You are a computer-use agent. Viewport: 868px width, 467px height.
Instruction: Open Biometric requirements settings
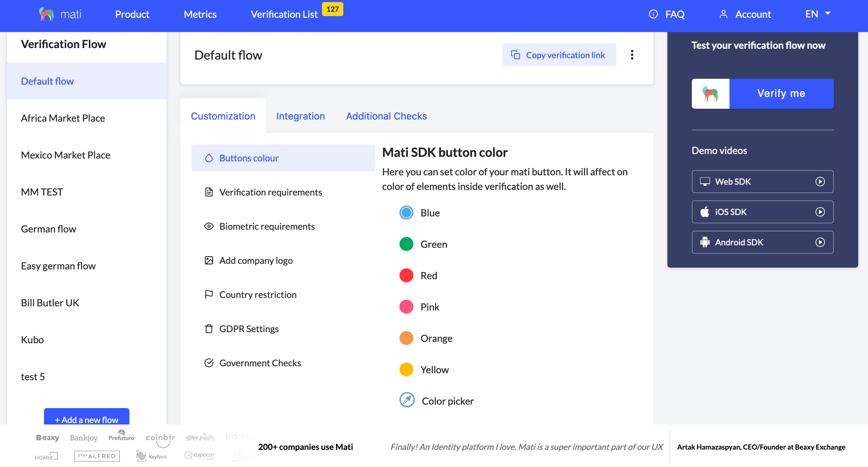(267, 227)
